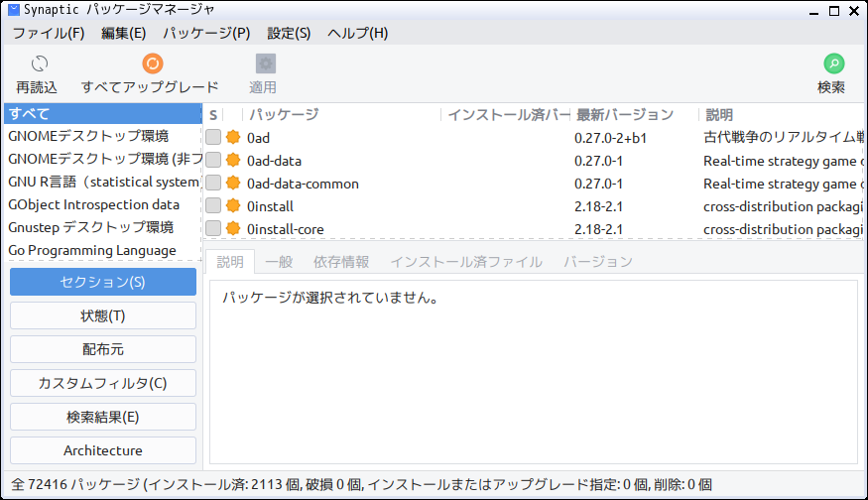Open the Search (検索) magnifier icon

[833, 64]
